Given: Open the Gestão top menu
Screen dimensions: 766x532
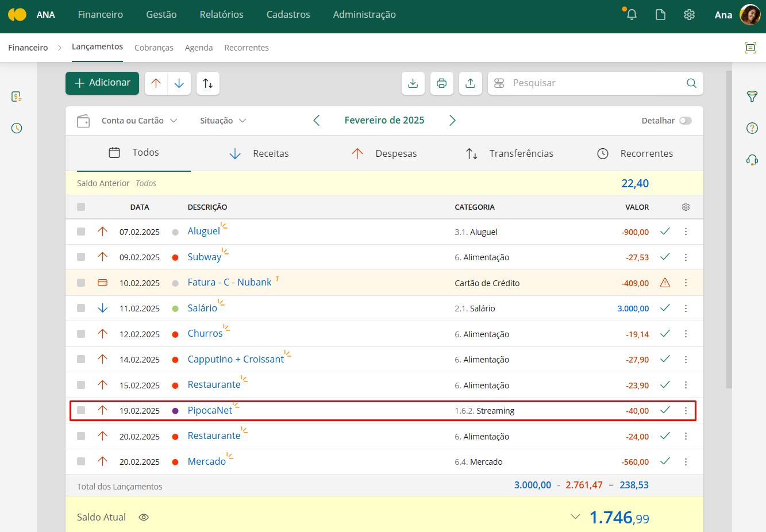Looking at the screenshot, I should pos(161,14).
